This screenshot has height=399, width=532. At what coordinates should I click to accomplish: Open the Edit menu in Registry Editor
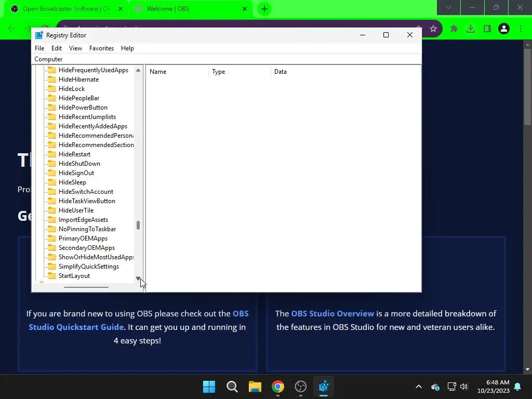point(56,48)
